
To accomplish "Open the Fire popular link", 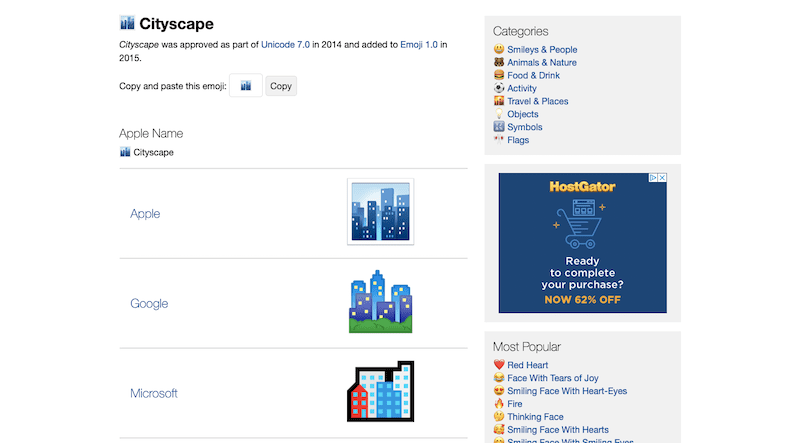I will tap(514, 404).
